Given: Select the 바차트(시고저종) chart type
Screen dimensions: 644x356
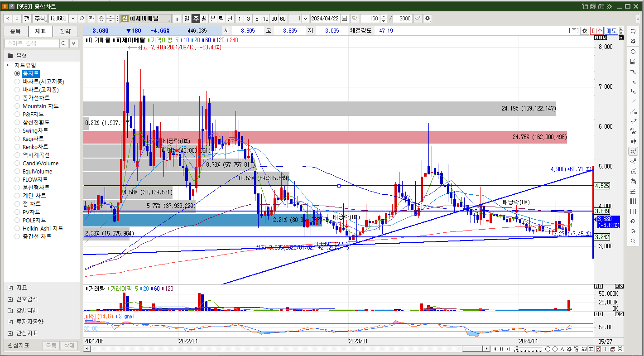Looking at the screenshot, I should 17,82.
